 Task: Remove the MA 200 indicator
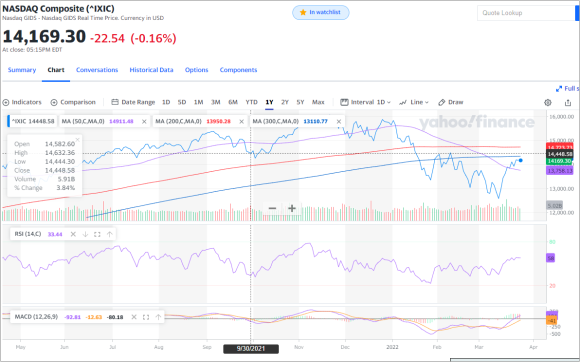(242, 121)
